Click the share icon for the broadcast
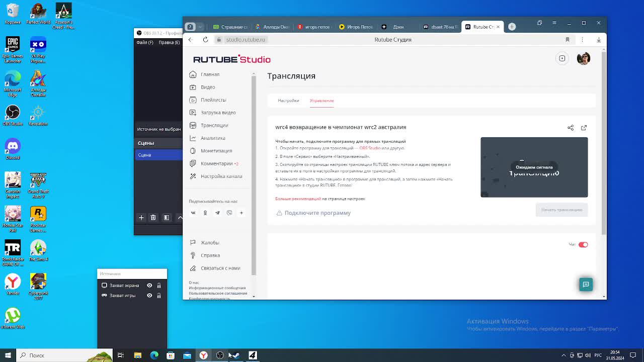The width and height of the screenshot is (644, 362). click(571, 128)
